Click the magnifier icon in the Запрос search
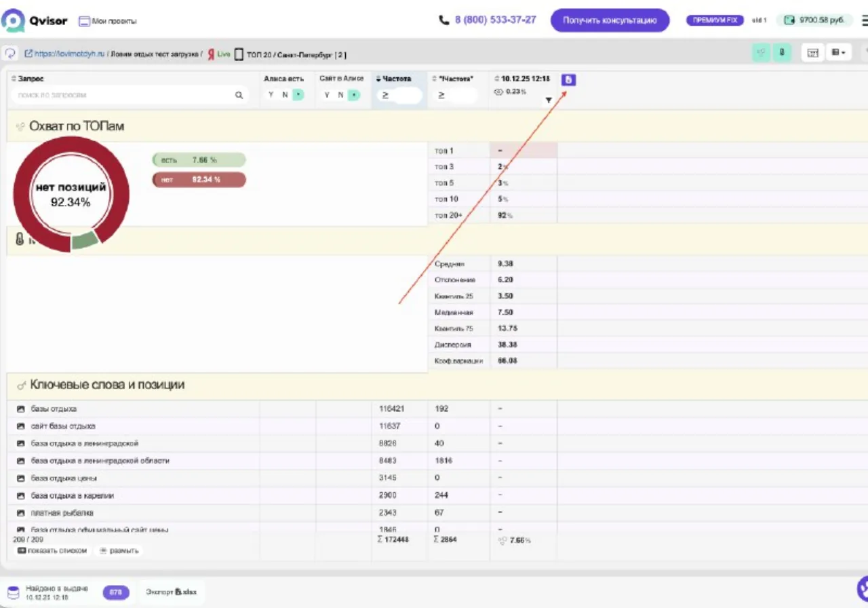Screen dimensions: 868x608 click(239, 96)
